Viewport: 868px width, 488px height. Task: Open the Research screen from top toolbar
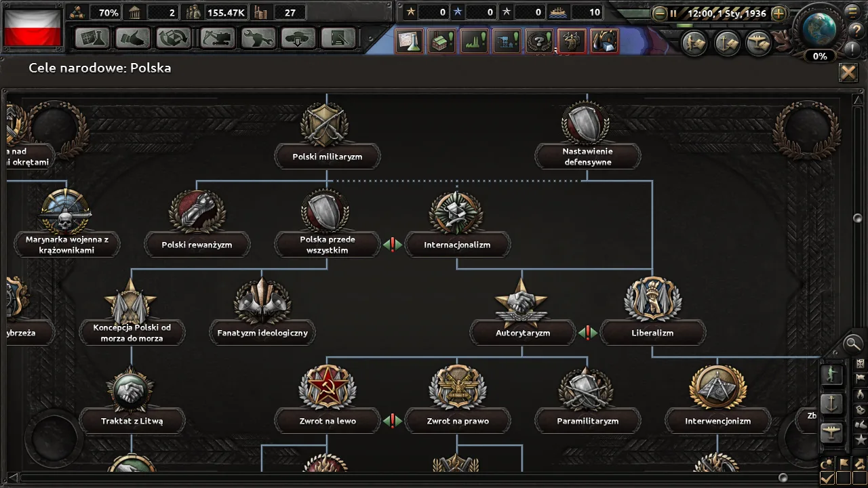(92, 38)
